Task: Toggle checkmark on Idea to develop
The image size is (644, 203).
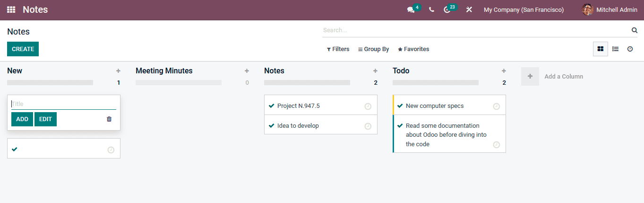Action: click(x=271, y=126)
